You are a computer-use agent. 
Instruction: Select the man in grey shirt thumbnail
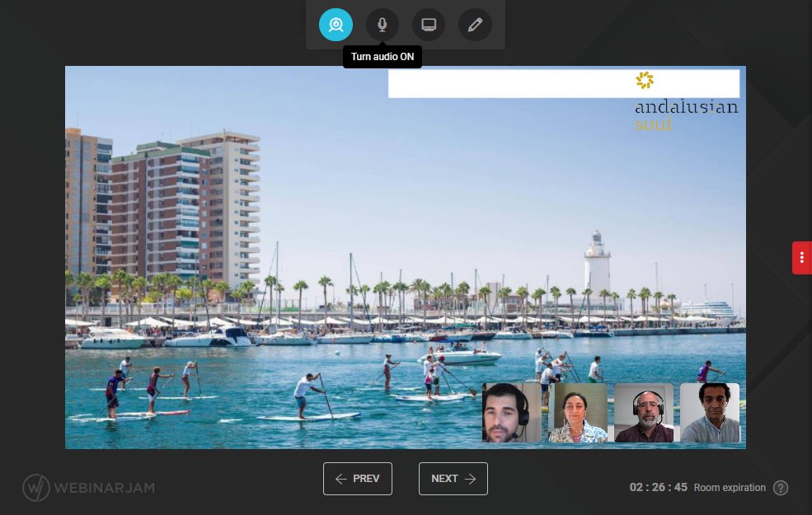coord(710,413)
